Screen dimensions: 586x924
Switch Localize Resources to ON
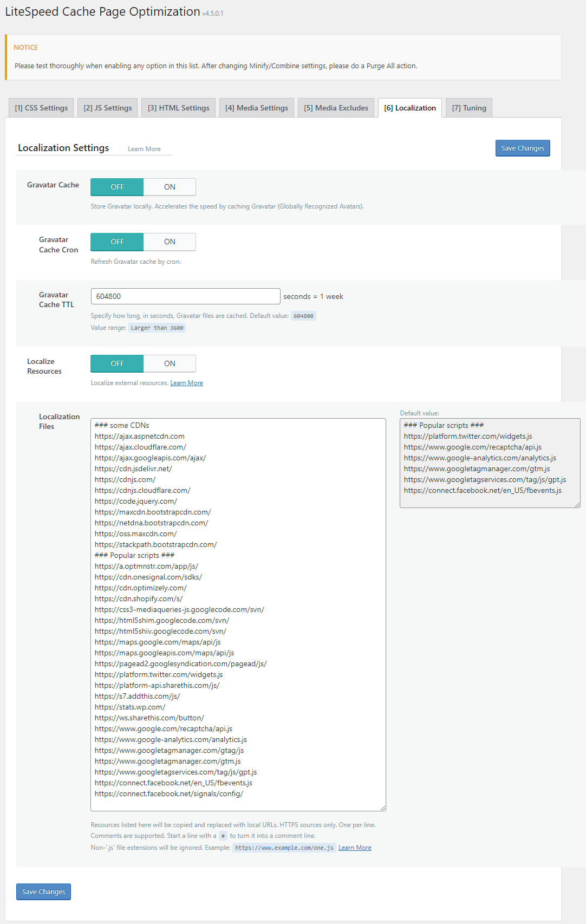[x=170, y=363]
